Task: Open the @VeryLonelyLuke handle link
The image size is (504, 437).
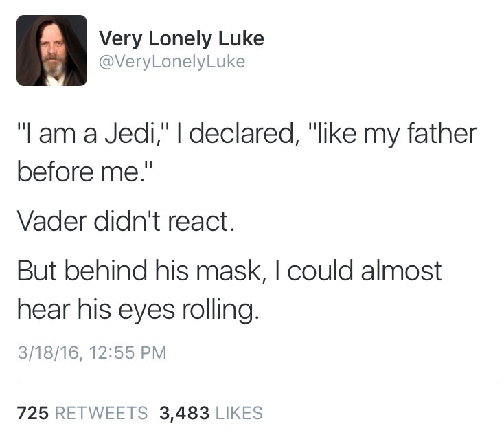Action: coord(172,62)
